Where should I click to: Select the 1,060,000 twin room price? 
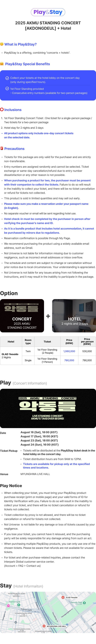tap(69, 351)
